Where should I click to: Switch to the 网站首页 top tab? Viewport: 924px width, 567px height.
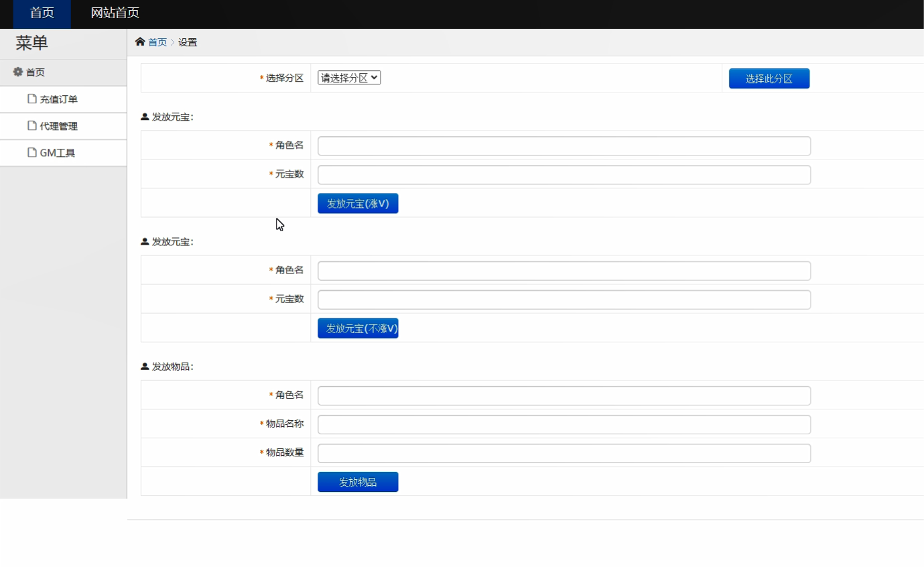[115, 13]
